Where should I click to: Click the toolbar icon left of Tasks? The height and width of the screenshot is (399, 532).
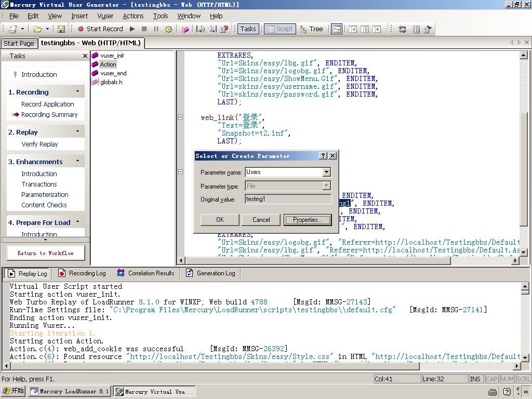(x=224, y=29)
